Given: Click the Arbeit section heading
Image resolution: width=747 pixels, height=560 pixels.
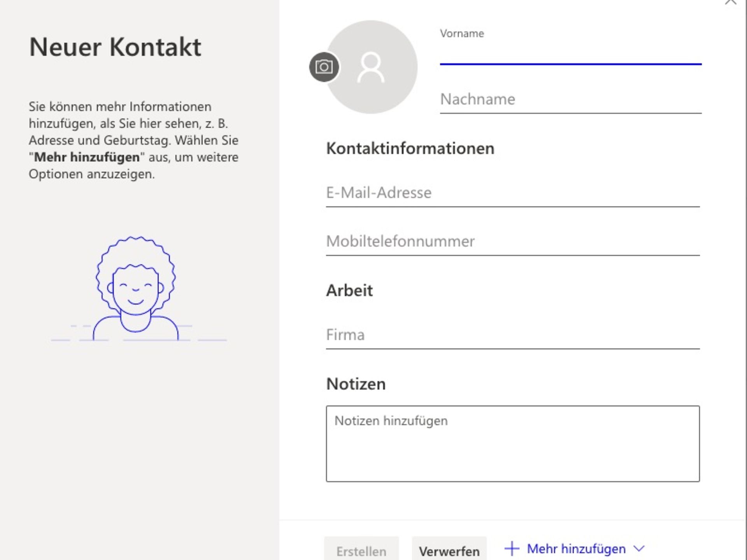Looking at the screenshot, I should pyautogui.click(x=349, y=290).
